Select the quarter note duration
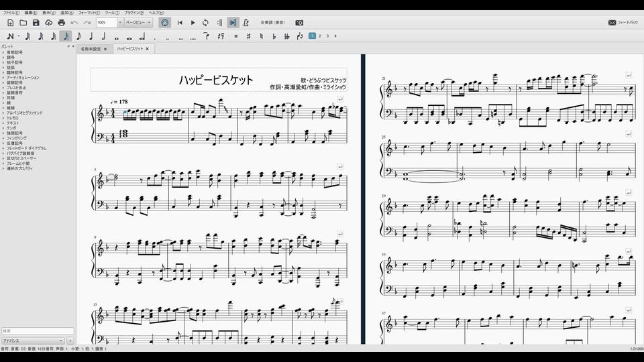Viewport: 644px width, 362px height. click(x=91, y=36)
